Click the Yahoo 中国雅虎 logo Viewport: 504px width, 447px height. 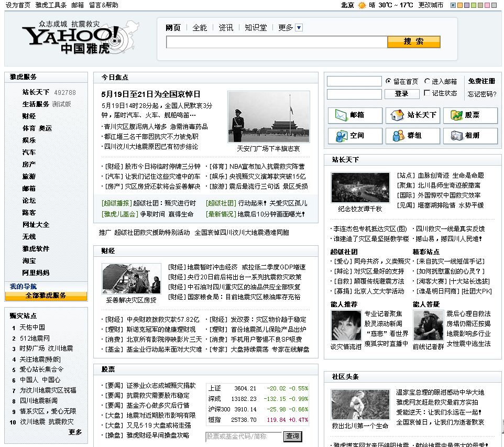80,37
